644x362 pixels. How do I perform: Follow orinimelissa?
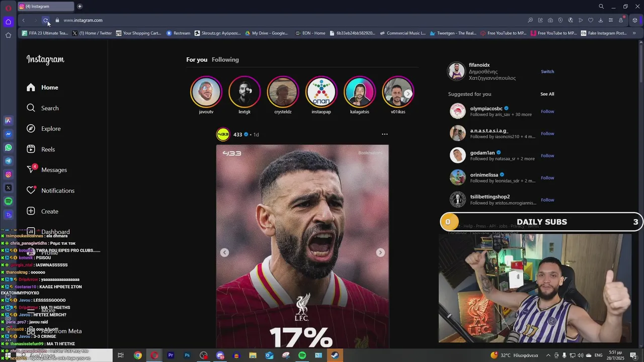tap(547, 178)
